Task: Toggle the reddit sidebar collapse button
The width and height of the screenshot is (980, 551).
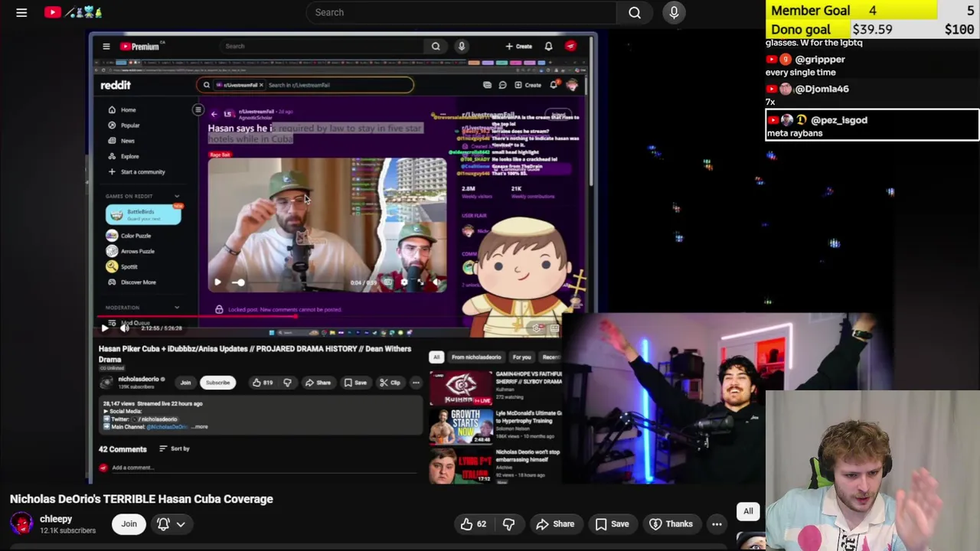Action: click(x=198, y=110)
